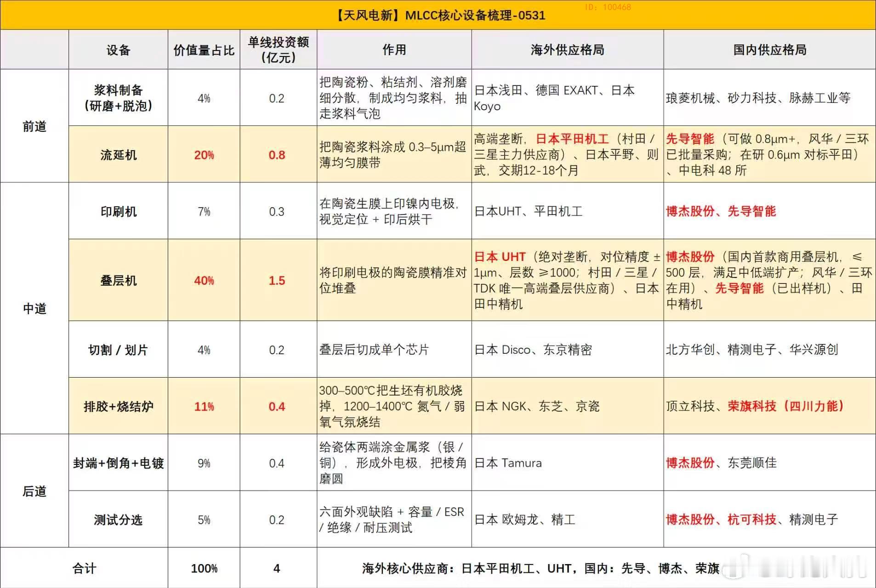Click the 流延机 equipment cell
The height and width of the screenshot is (588, 876).
(x=118, y=155)
